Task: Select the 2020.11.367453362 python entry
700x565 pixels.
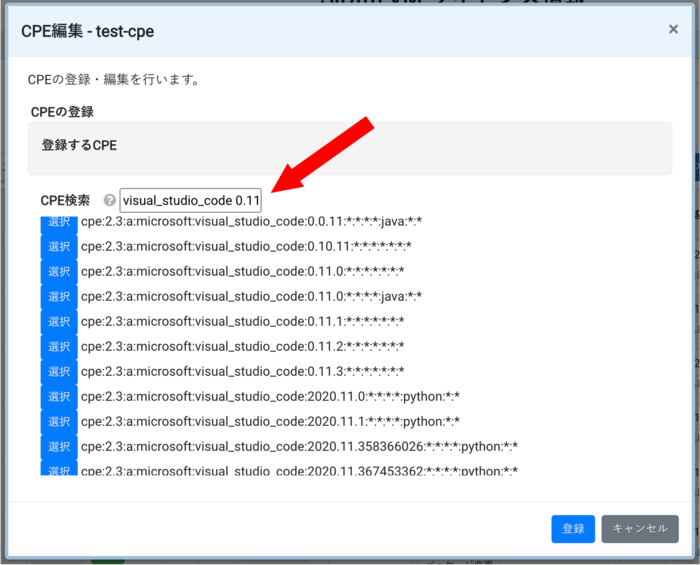Action: point(59,468)
